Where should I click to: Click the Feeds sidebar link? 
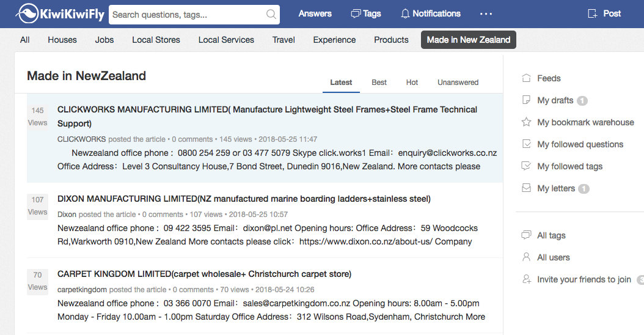[x=549, y=78]
